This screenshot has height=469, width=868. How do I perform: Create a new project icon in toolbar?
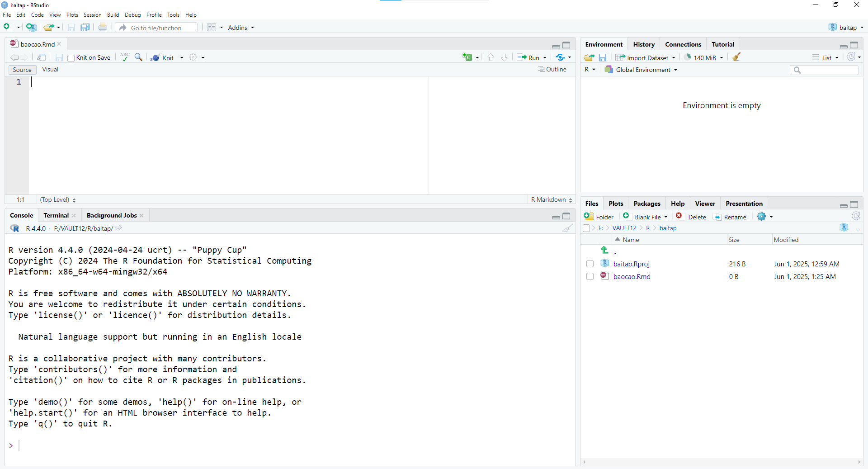click(31, 27)
